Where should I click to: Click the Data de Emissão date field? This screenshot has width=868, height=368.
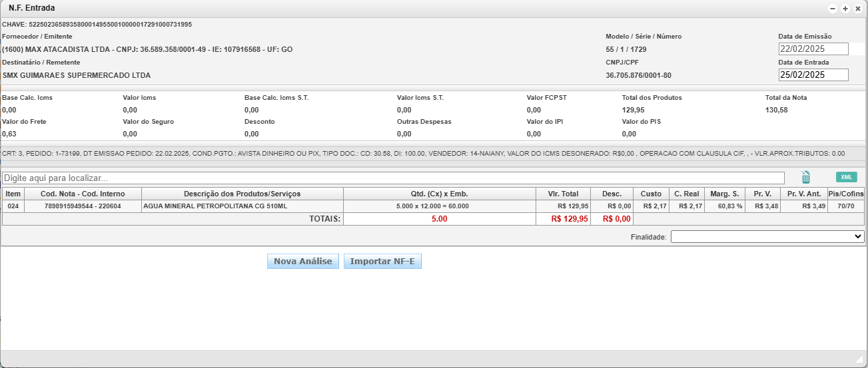coord(813,49)
